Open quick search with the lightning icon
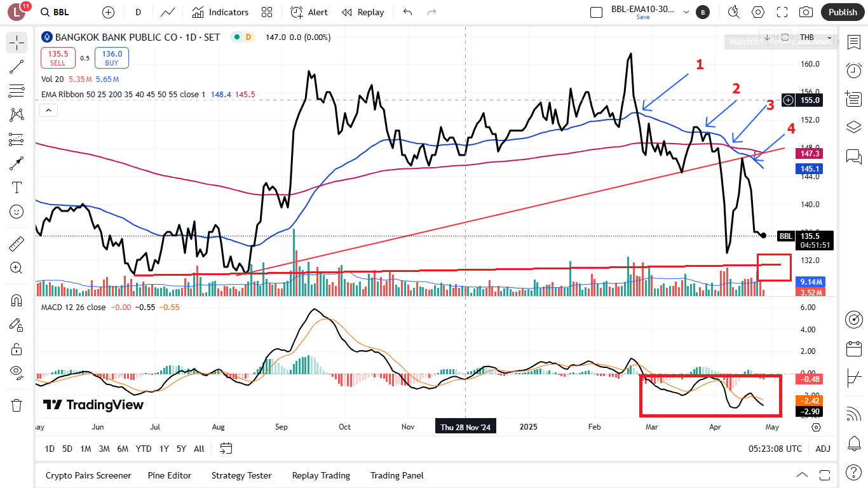This screenshot has height=488, width=868. (x=734, y=12)
